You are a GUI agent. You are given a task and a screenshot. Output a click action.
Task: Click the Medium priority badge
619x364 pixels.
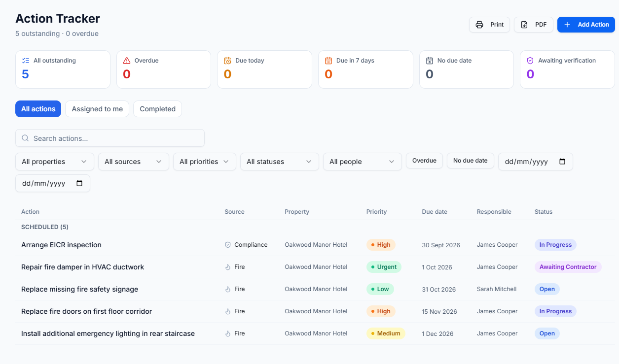coord(386,333)
